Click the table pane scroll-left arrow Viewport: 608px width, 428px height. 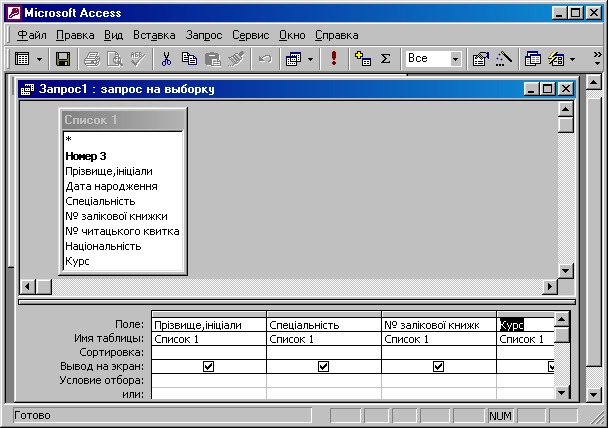tap(28, 287)
